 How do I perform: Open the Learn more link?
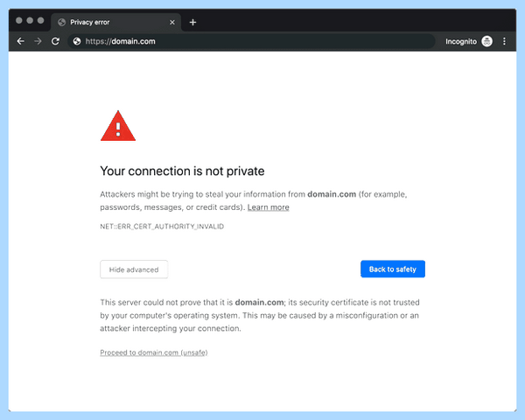click(x=269, y=207)
